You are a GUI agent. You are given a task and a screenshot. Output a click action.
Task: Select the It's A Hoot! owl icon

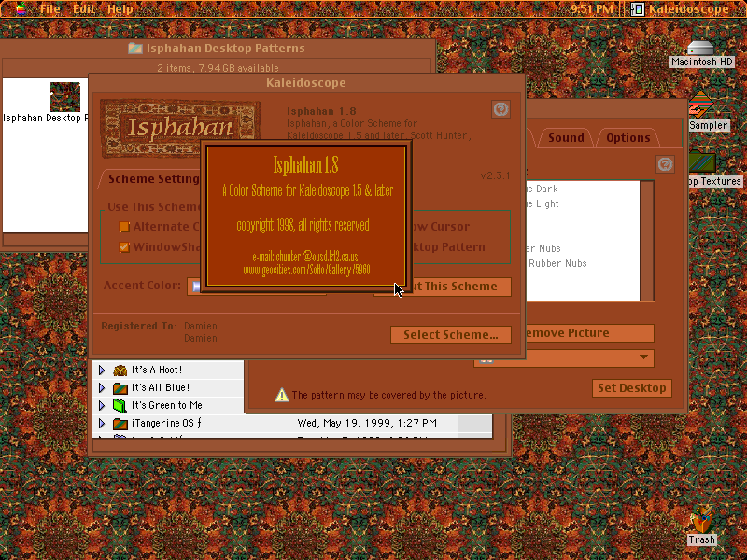120,370
